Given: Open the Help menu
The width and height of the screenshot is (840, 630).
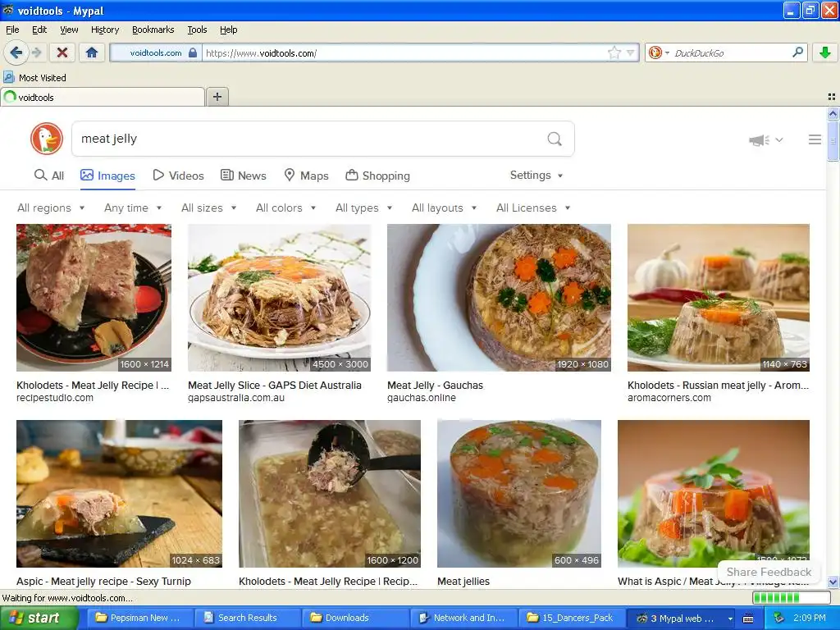Looking at the screenshot, I should (x=229, y=30).
